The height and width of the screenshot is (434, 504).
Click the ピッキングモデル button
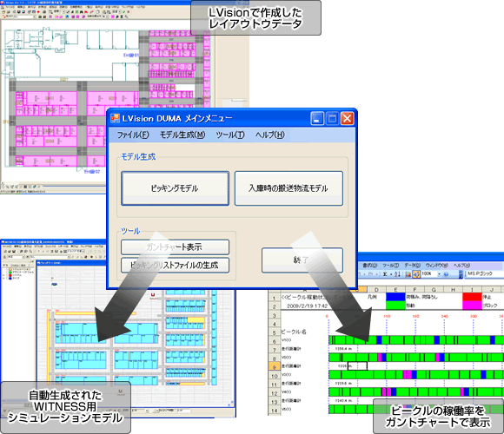175,188
